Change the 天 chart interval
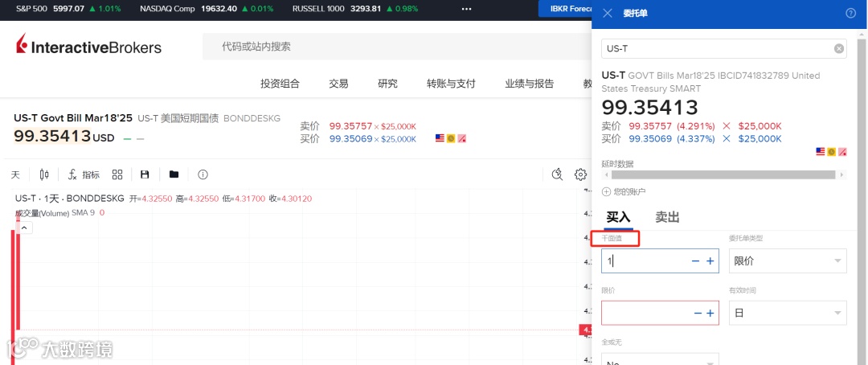Image resolution: width=868 pixels, height=365 pixels. coord(15,175)
